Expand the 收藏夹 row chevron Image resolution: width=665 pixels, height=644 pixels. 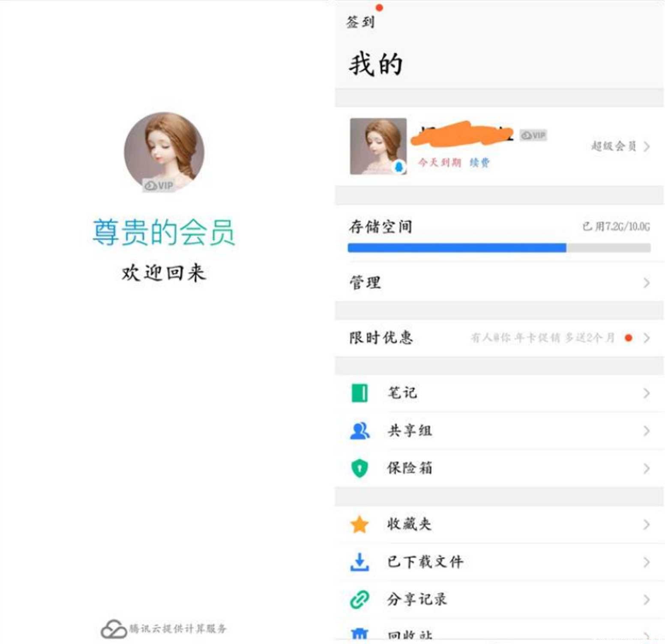point(647,525)
